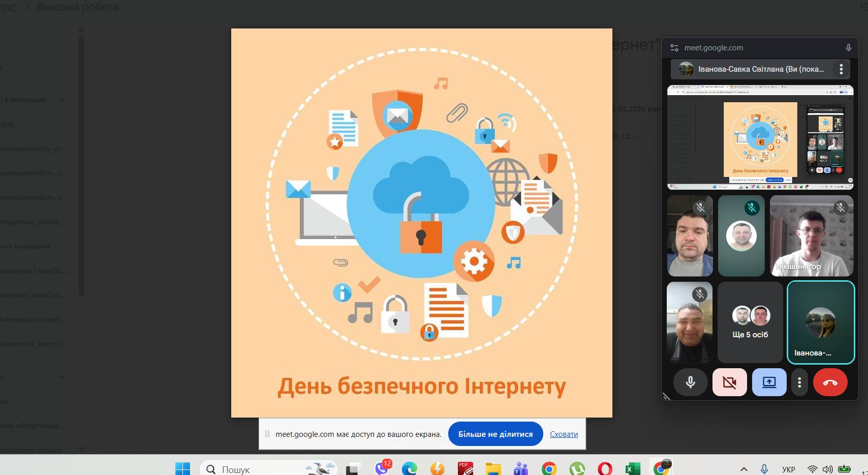Mute the microphone in Meet controls

click(x=690, y=382)
